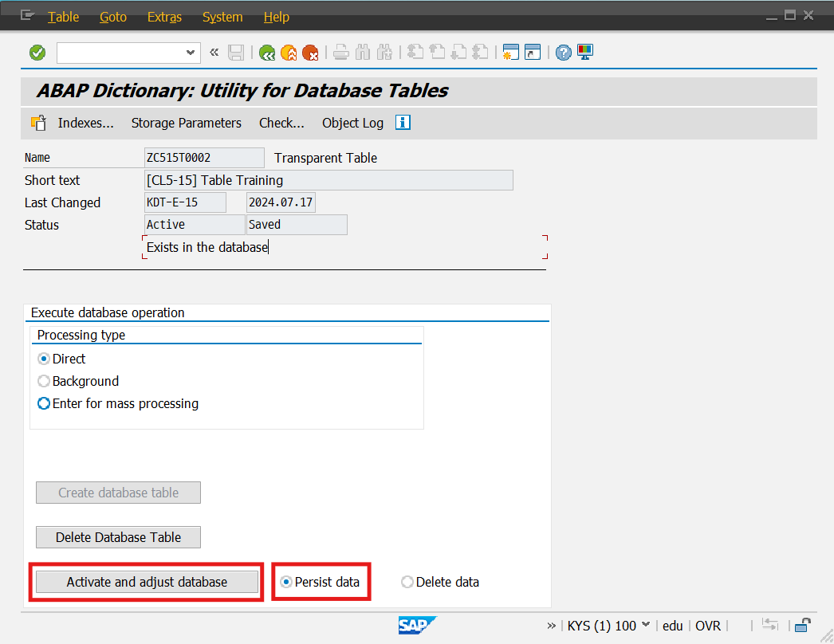Click the Name field ZC515T0002

[204, 158]
